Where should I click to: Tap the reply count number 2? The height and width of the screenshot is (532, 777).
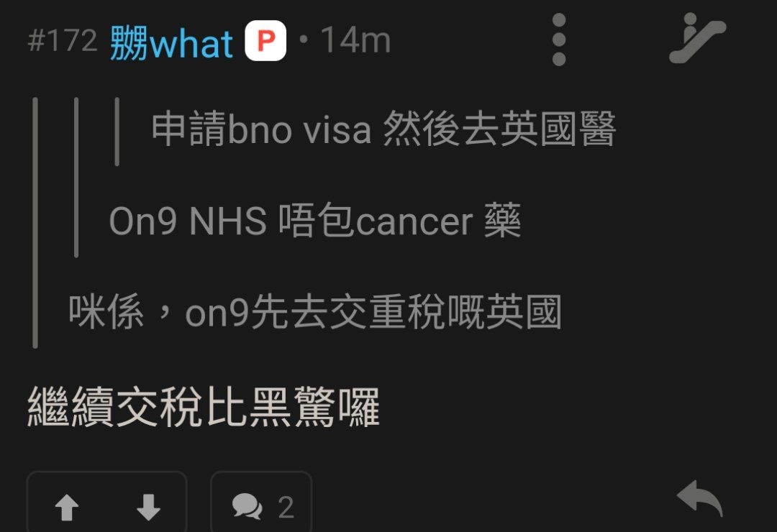pyautogui.click(x=286, y=508)
